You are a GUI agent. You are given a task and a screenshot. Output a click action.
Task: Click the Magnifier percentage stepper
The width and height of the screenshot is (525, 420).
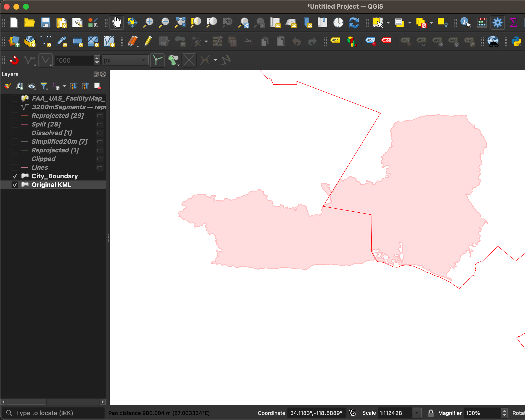click(x=504, y=413)
